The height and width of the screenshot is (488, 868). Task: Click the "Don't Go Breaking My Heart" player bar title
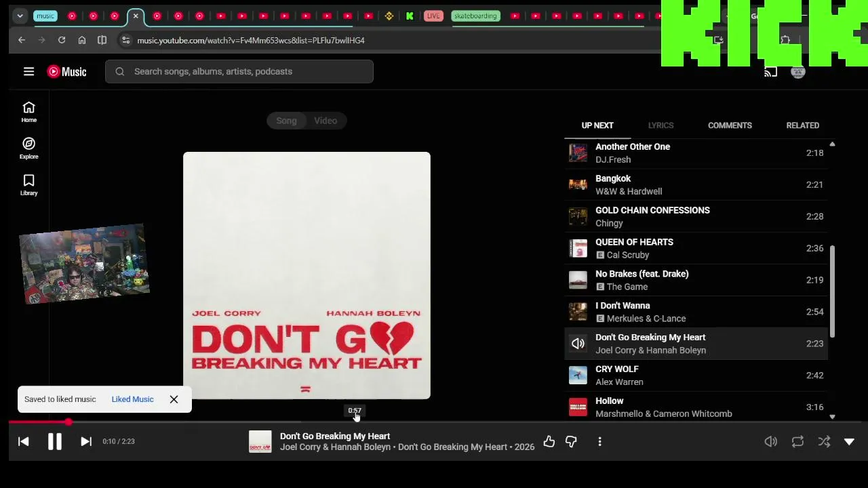tap(335, 436)
